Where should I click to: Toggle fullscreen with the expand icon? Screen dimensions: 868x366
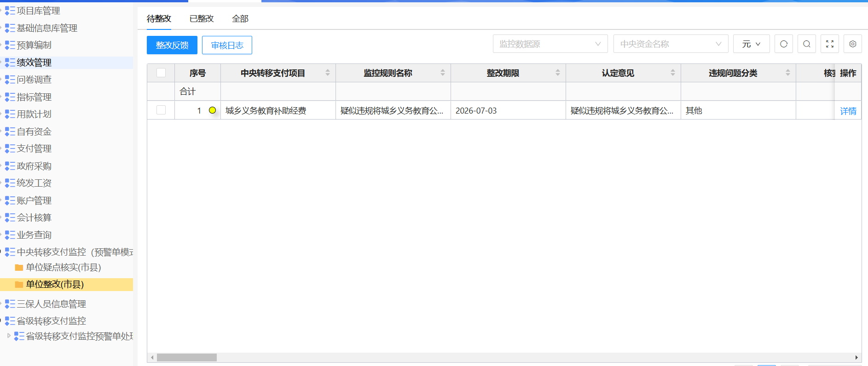830,44
